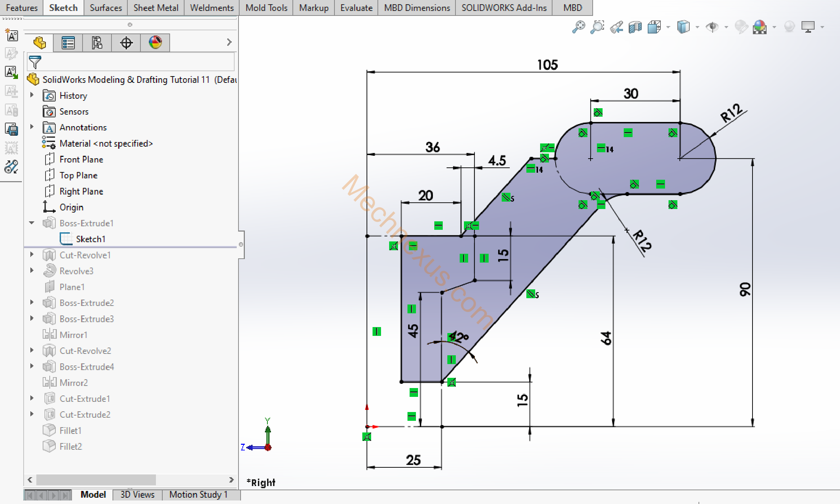Expand the Cut-Revolve1 feature
Screen dimensions: 840x504
click(32, 254)
